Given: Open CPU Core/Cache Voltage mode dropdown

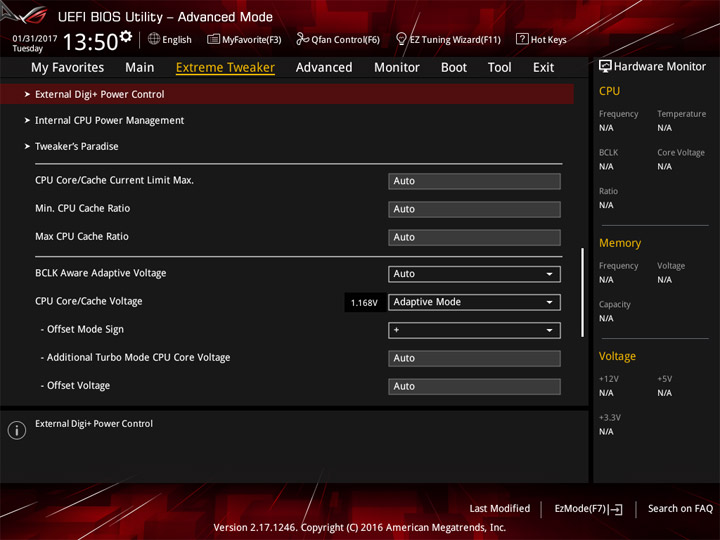Looking at the screenshot, I should point(474,302).
